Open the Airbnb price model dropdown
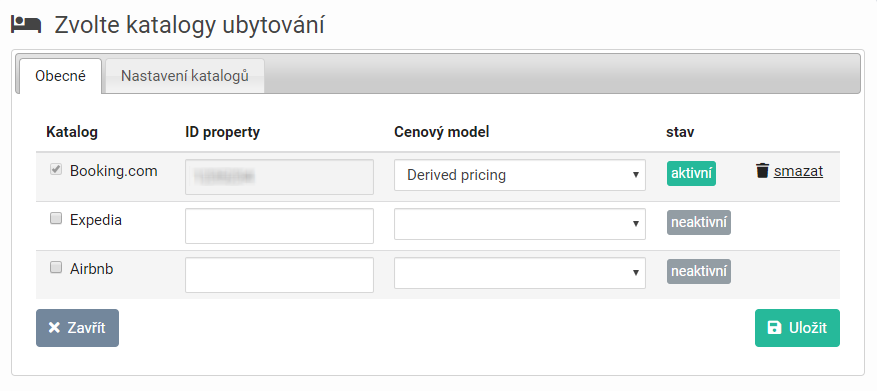 [520, 273]
